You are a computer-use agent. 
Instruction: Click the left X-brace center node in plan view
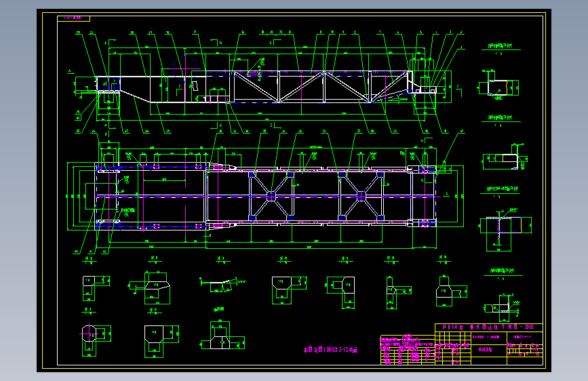271,196
